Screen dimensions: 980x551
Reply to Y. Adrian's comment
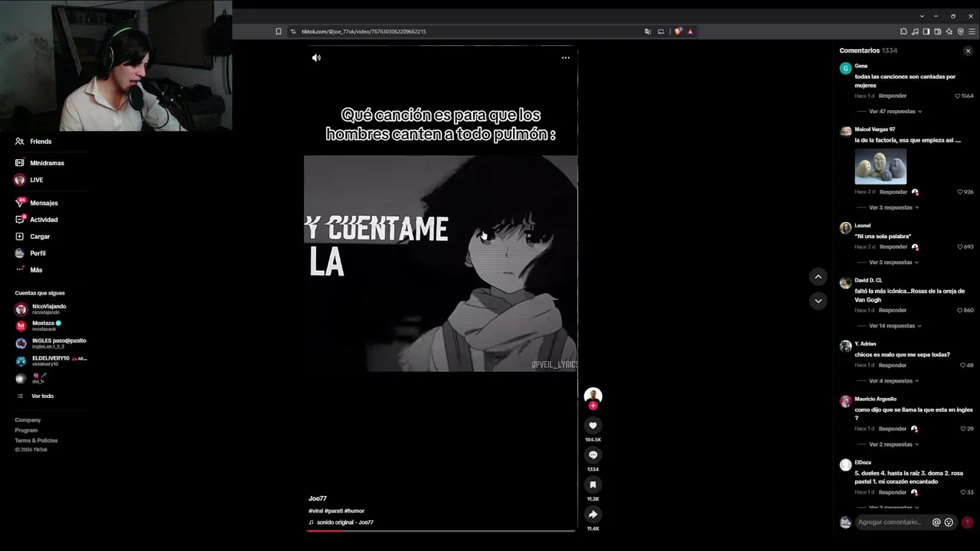pyautogui.click(x=893, y=366)
